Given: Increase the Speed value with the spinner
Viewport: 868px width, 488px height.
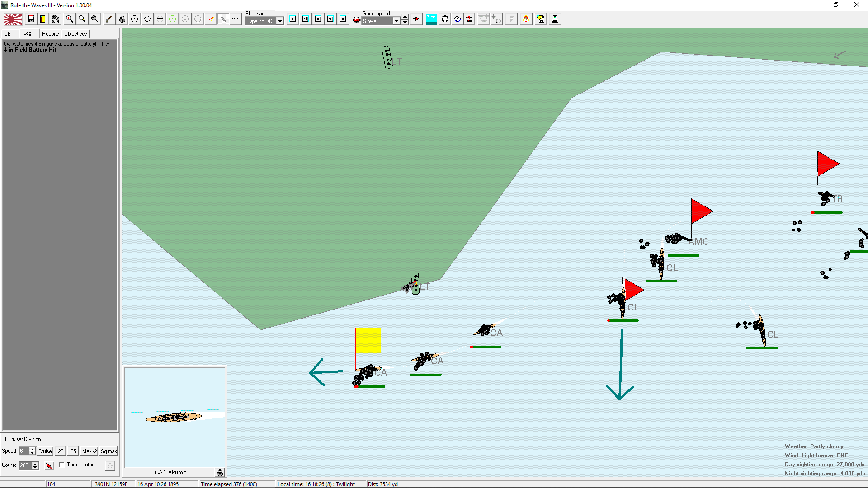Looking at the screenshot, I should point(32,449).
